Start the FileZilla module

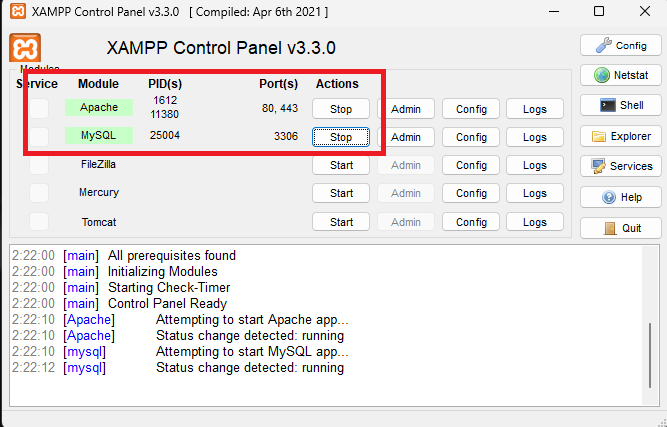pyautogui.click(x=341, y=165)
